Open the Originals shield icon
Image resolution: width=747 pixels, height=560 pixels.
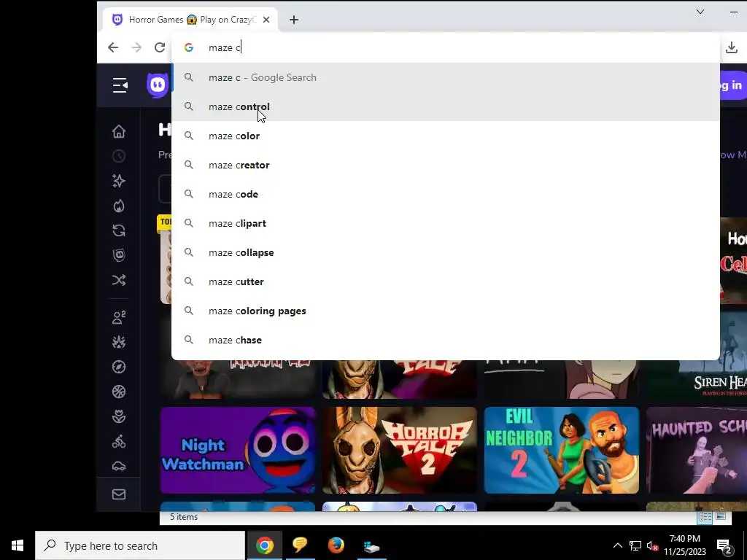pos(119,255)
